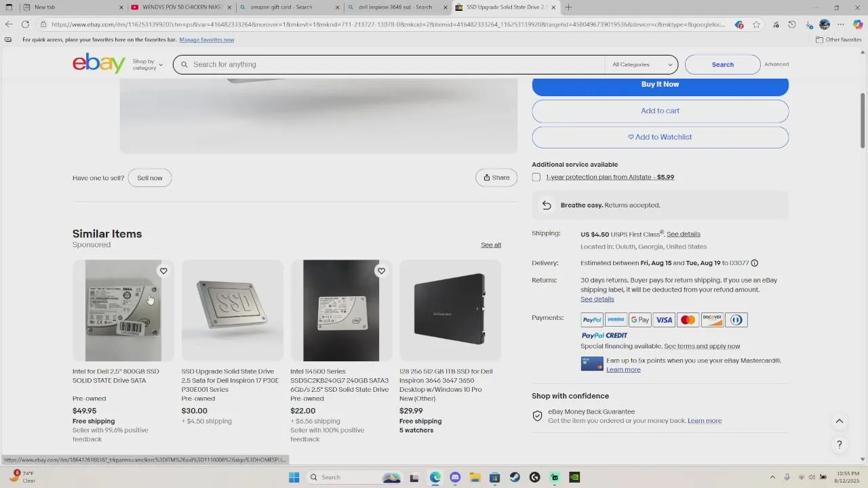
Task: Click the eBay logo
Action: click(99, 64)
